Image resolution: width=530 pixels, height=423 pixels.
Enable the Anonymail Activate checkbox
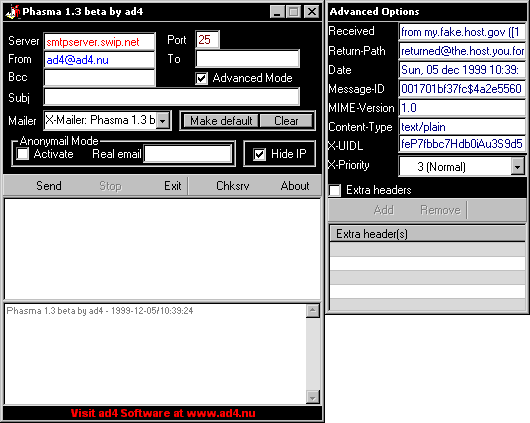[23, 154]
